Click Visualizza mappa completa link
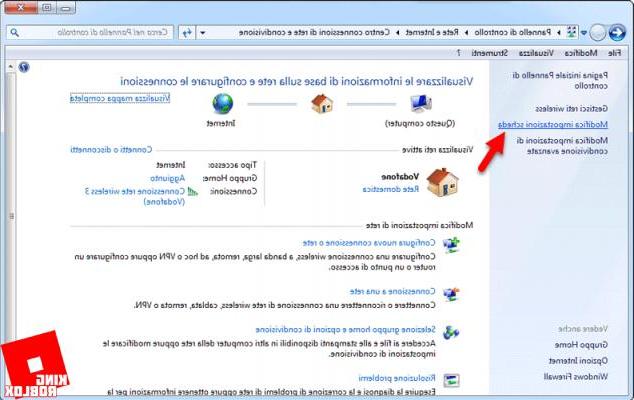 click(x=120, y=98)
